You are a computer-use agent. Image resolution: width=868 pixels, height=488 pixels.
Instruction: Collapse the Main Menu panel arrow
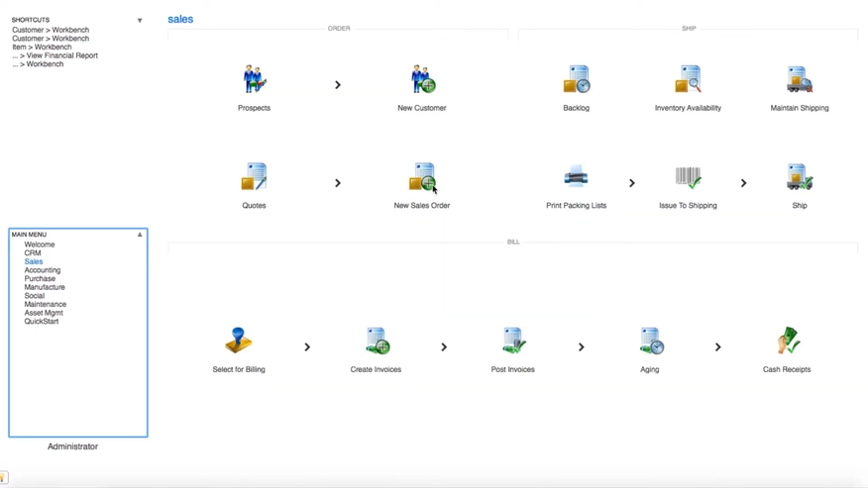click(140, 235)
